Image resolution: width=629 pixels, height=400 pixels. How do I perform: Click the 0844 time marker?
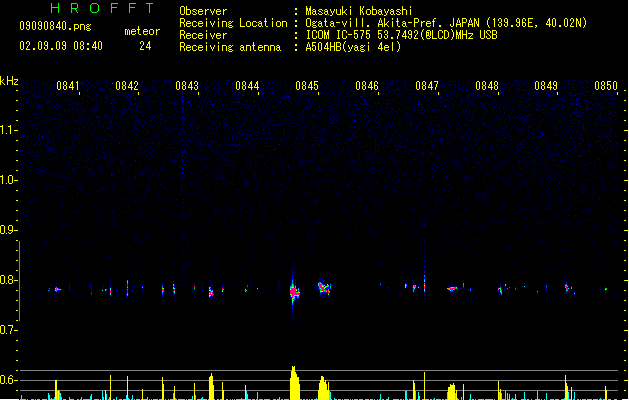click(247, 86)
